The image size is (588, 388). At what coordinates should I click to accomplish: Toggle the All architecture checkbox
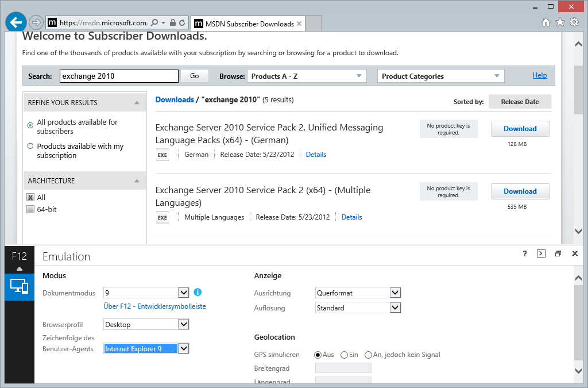pos(30,197)
